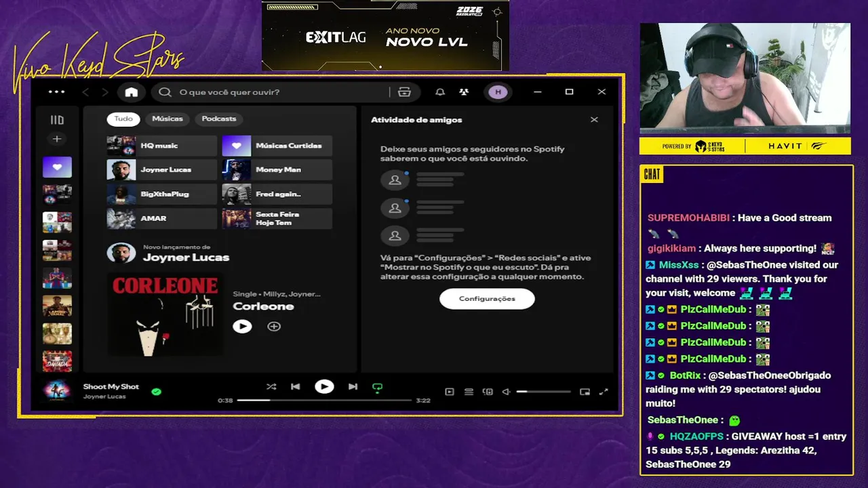
Task: Open the "BigXthaPlug" shortcut card
Action: [x=161, y=195]
